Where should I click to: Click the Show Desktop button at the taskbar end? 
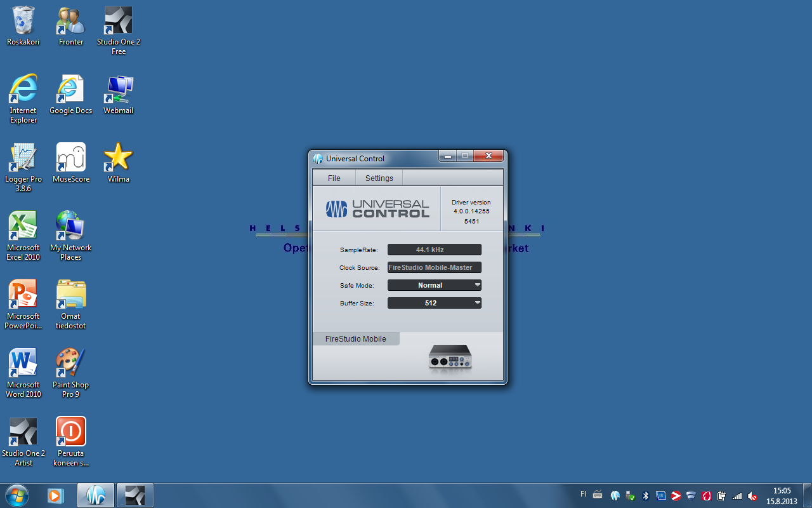click(807, 495)
